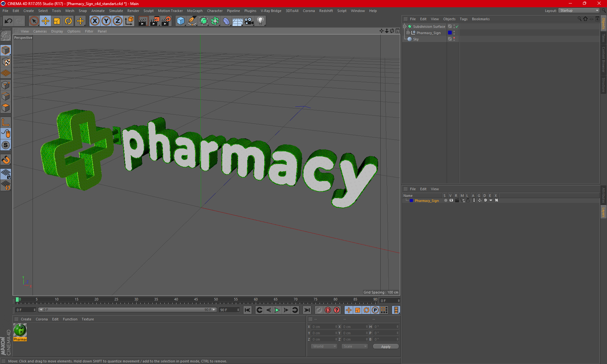This screenshot has height=364, width=607.
Task: Open the World coordinate dropdown
Action: pyautogui.click(x=324, y=346)
